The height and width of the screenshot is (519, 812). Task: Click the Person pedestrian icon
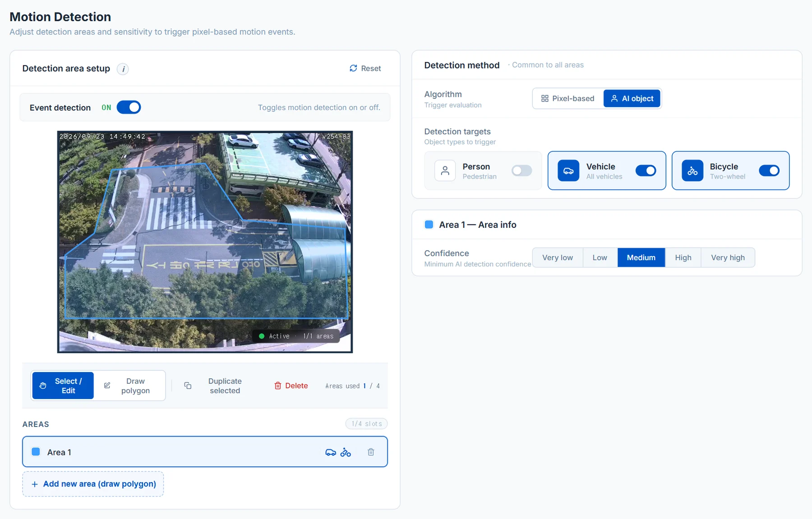pos(445,170)
